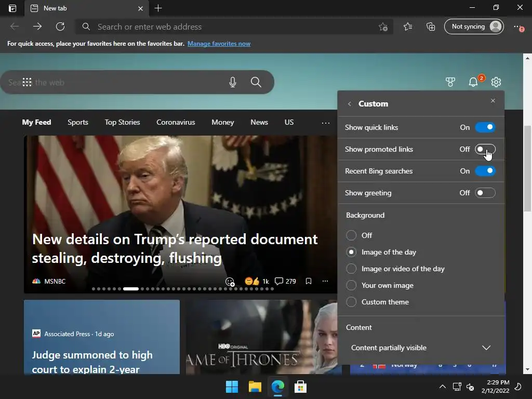Click the browser refresh button
The height and width of the screenshot is (399, 532).
click(60, 26)
